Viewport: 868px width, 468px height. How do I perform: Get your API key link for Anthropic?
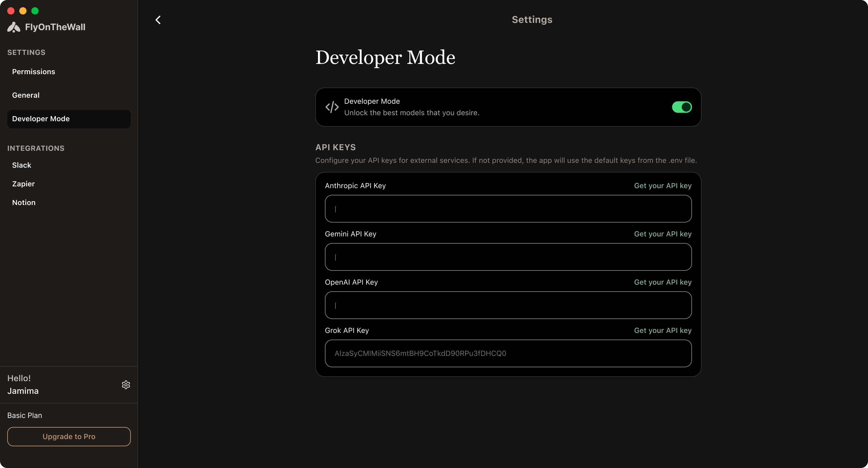662,186
